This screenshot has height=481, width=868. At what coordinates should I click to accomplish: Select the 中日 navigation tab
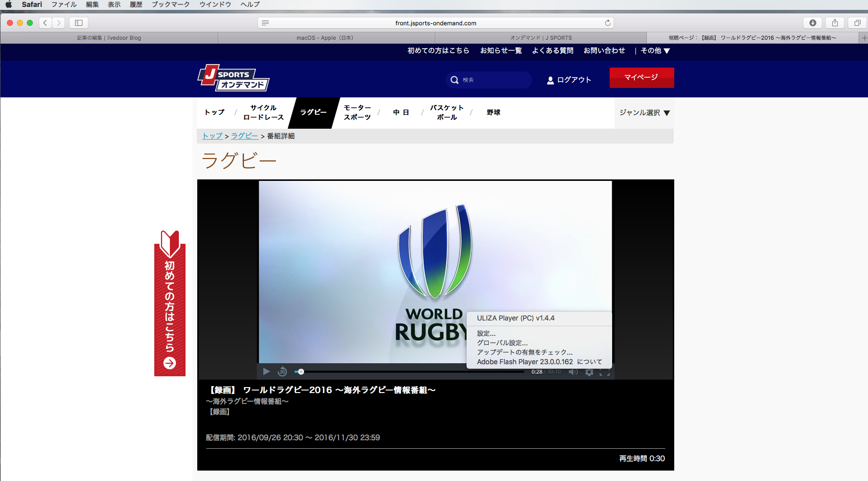pos(401,112)
